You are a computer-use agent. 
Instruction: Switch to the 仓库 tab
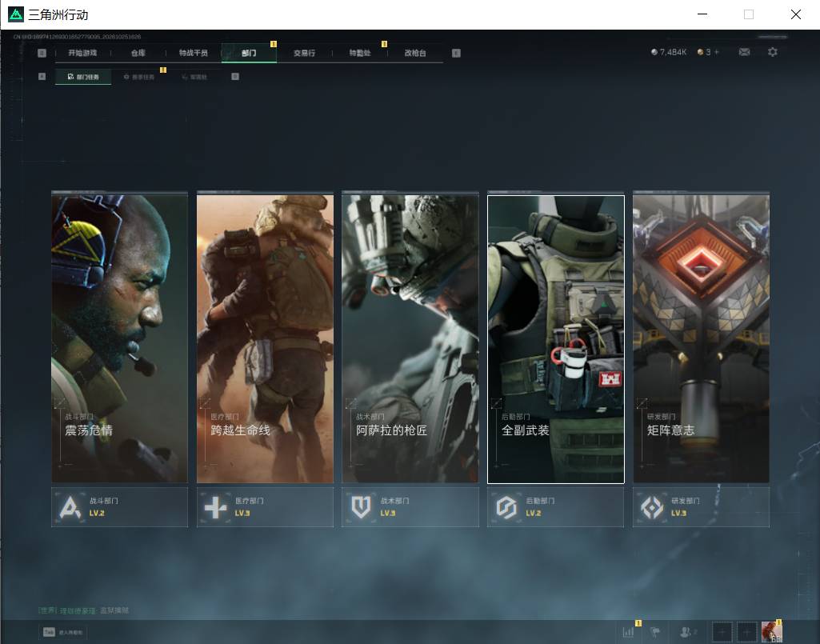click(138, 53)
